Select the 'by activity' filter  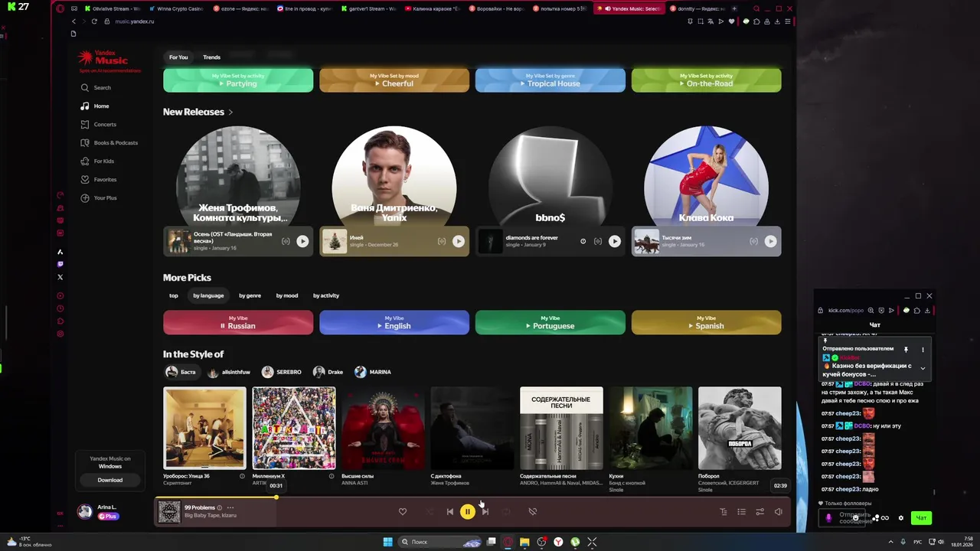pyautogui.click(x=326, y=295)
